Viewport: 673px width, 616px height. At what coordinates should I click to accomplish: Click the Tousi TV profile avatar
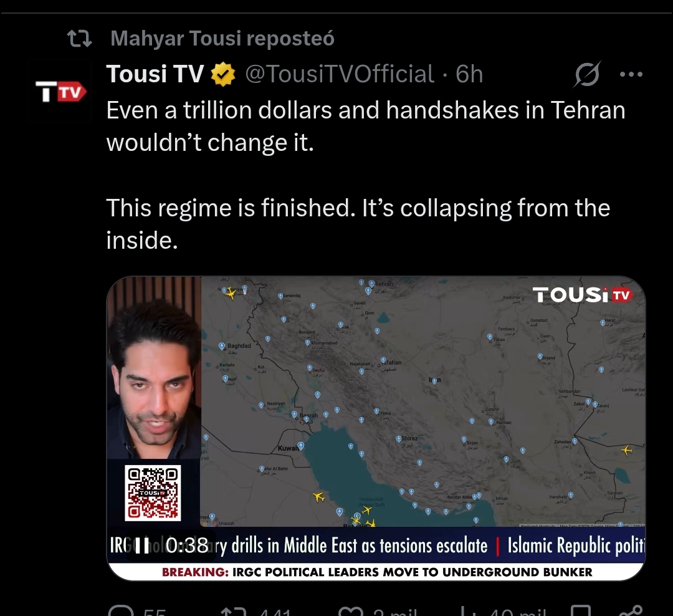pos(60,92)
